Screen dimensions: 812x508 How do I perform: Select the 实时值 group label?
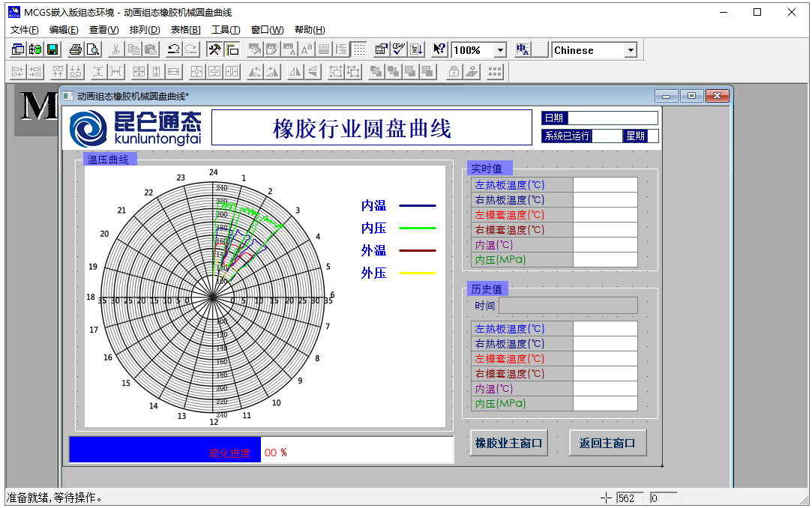tap(490, 168)
